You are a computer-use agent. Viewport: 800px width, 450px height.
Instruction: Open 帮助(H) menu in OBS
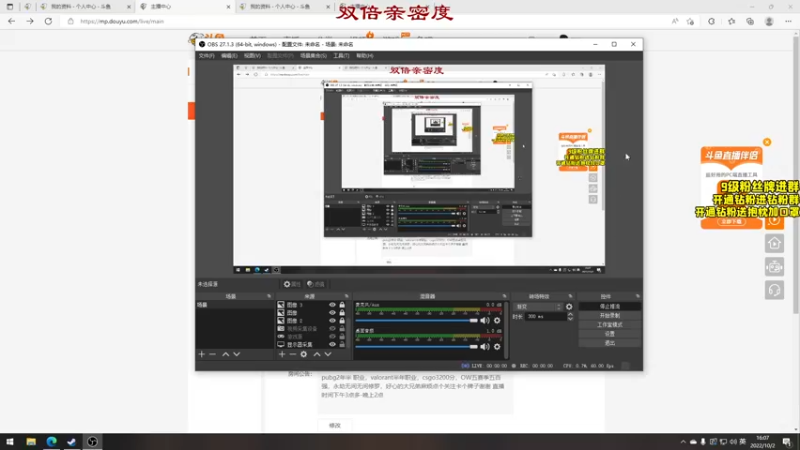[364, 56]
